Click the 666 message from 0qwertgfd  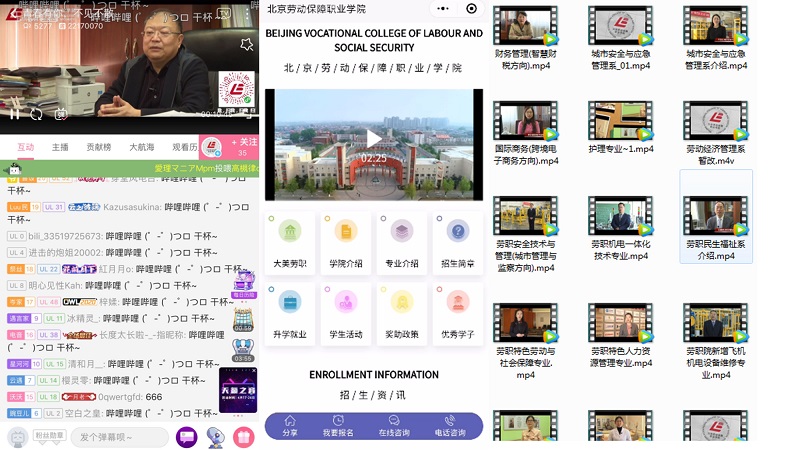(85, 397)
